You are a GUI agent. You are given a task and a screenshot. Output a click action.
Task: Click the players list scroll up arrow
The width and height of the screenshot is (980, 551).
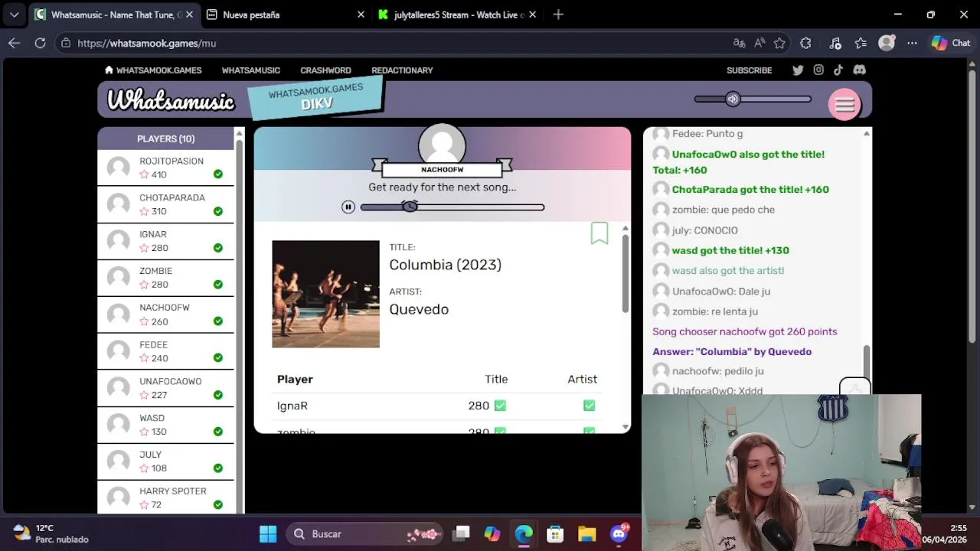click(239, 134)
